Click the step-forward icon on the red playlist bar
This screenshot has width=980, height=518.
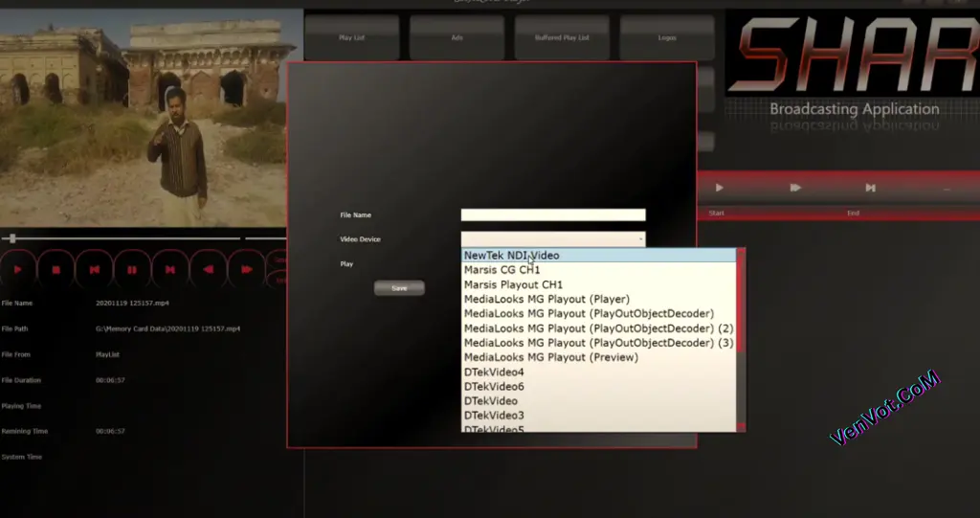pos(795,188)
